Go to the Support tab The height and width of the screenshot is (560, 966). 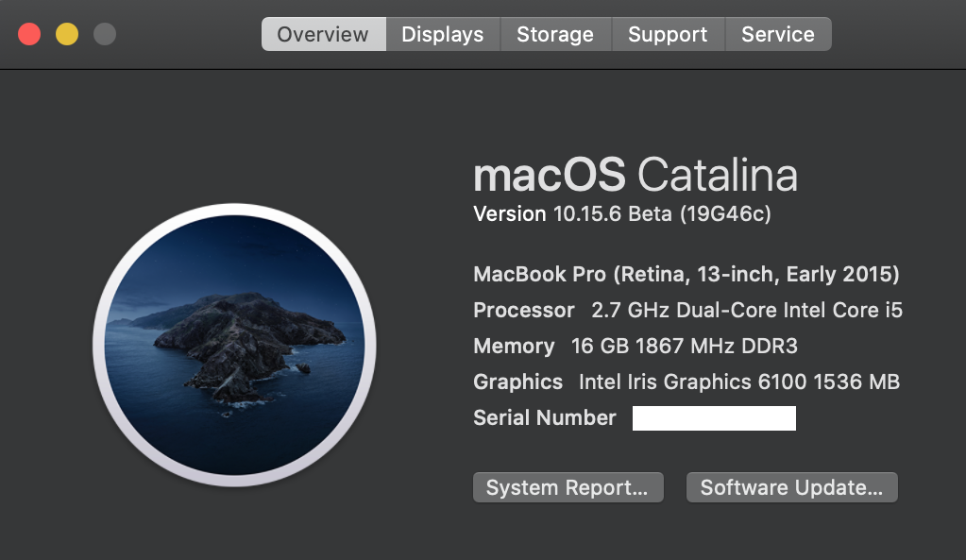click(668, 35)
